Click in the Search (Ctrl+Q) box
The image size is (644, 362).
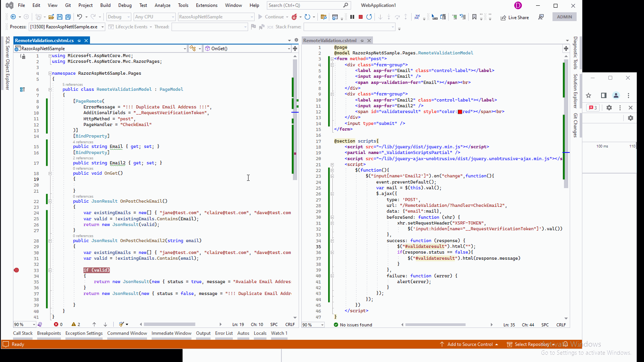[x=309, y=5]
